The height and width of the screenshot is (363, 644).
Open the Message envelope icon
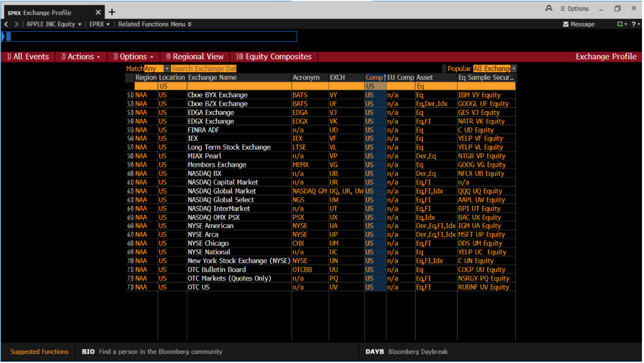point(566,24)
